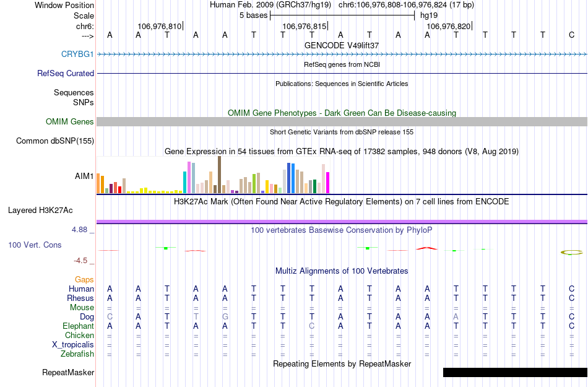Click the OMIM Gene Phenotypes green title

(342, 113)
